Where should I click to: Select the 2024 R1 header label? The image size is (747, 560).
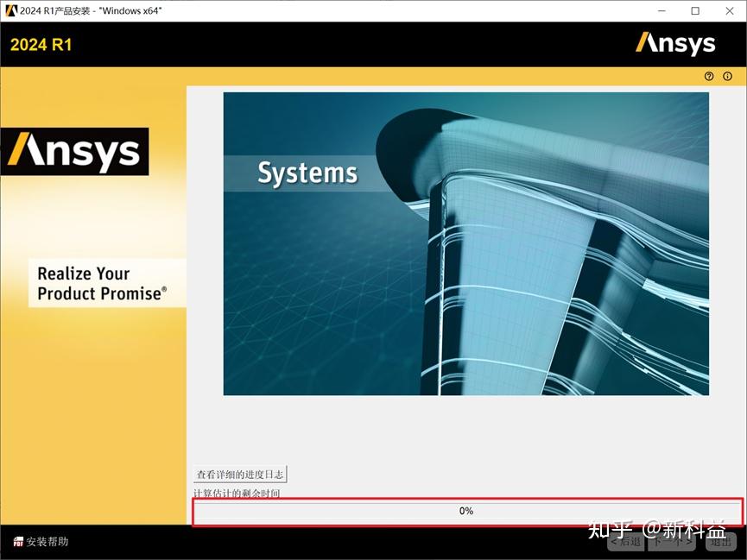coord(41,44)
